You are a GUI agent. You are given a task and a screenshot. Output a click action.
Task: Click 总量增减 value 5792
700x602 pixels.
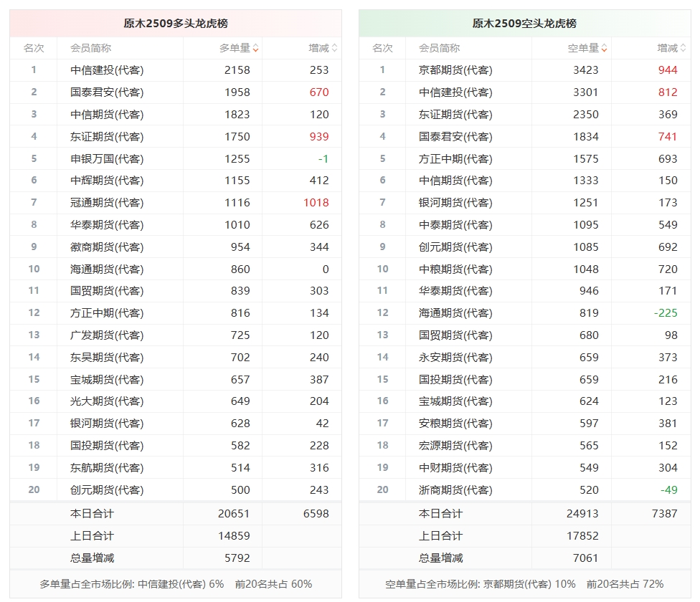click(x=237, y=558)
